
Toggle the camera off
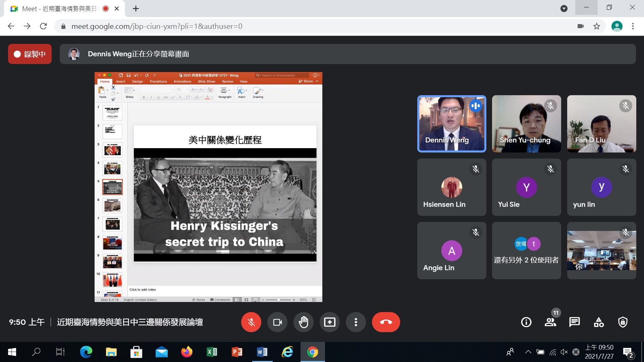pyautogui.click(x=277, y=322)
